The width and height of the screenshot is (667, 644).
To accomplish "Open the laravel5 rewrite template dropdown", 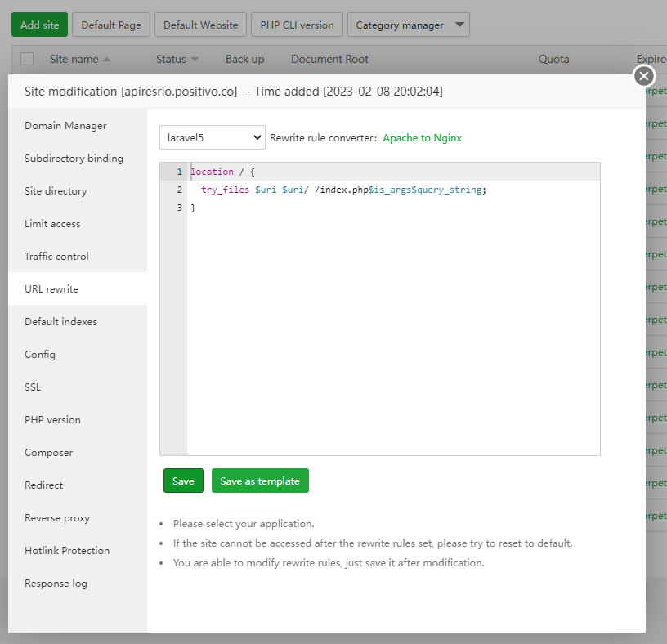I will [212, 138].
